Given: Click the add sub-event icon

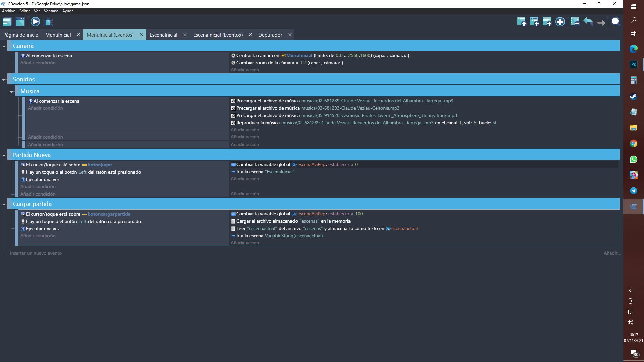Looking at the screenshot, I should pyautogui.click(x=534, y=22).
